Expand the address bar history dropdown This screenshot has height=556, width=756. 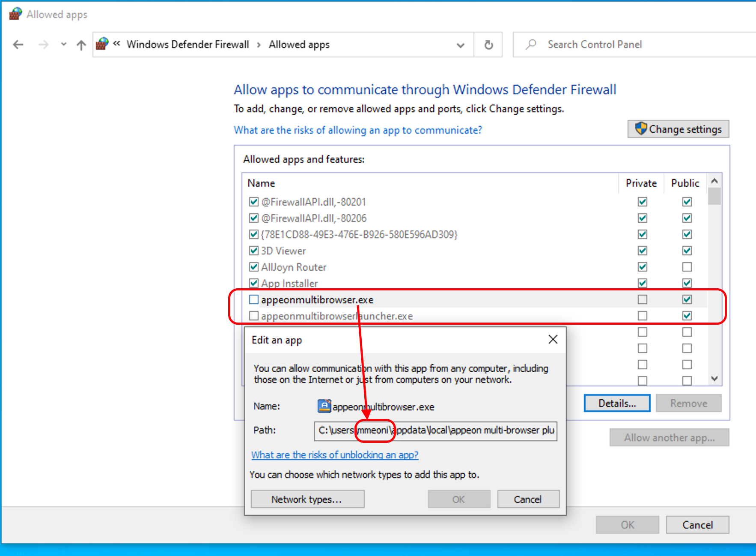461,45
